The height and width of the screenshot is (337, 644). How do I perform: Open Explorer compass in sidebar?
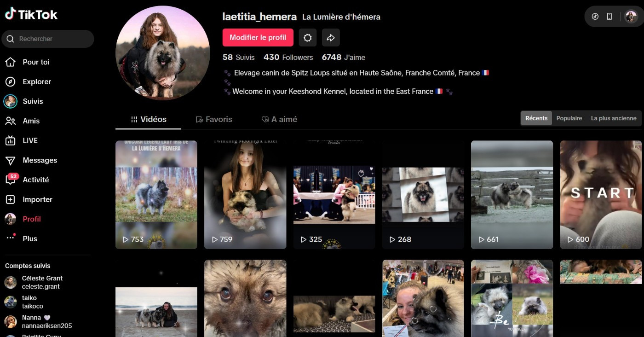pos(11,81)
